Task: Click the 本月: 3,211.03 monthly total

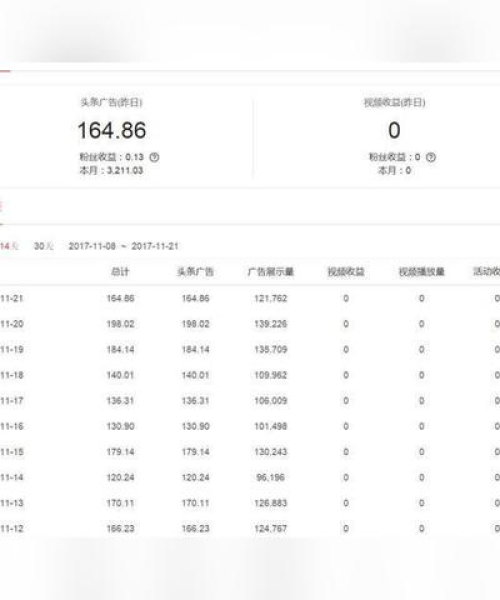Action: [111, 171]
